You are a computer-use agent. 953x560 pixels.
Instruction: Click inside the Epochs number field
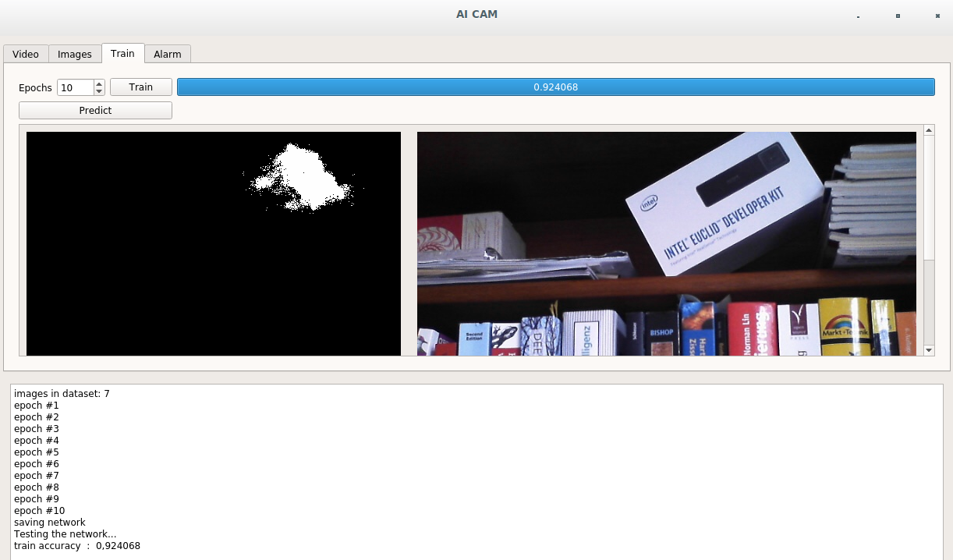click(x=75, y=87)
